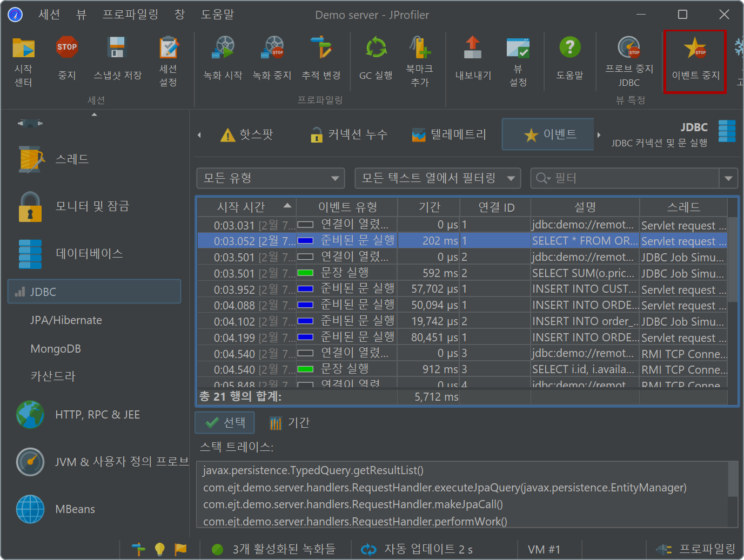
Task: Save a snapshot (스냅샷 저장)
Action: click(117, 58)
